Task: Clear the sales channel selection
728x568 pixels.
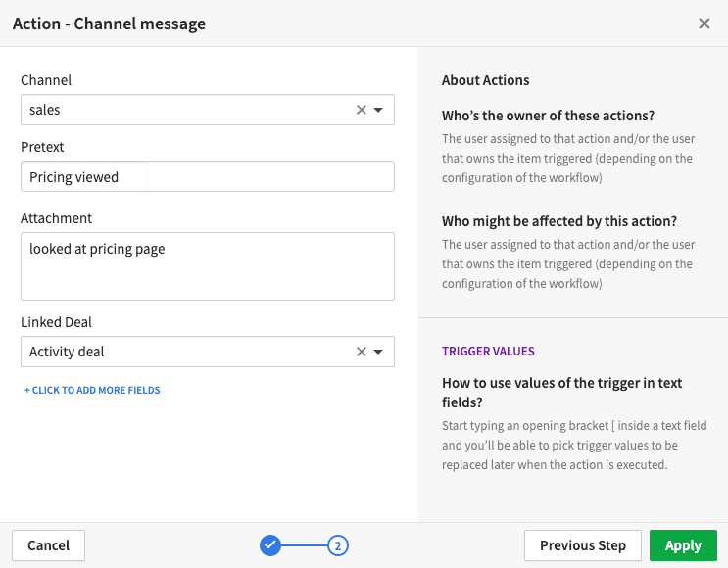Action: (362, 110)
